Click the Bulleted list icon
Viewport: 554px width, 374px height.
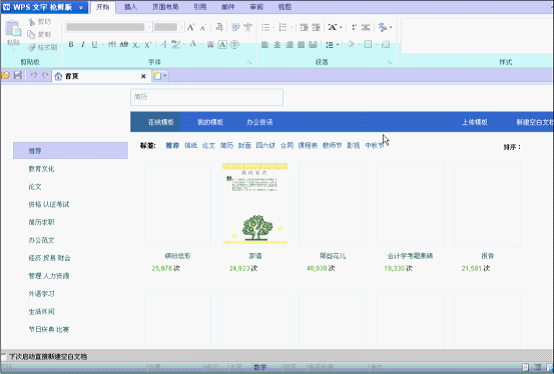(x=265, y=27)
